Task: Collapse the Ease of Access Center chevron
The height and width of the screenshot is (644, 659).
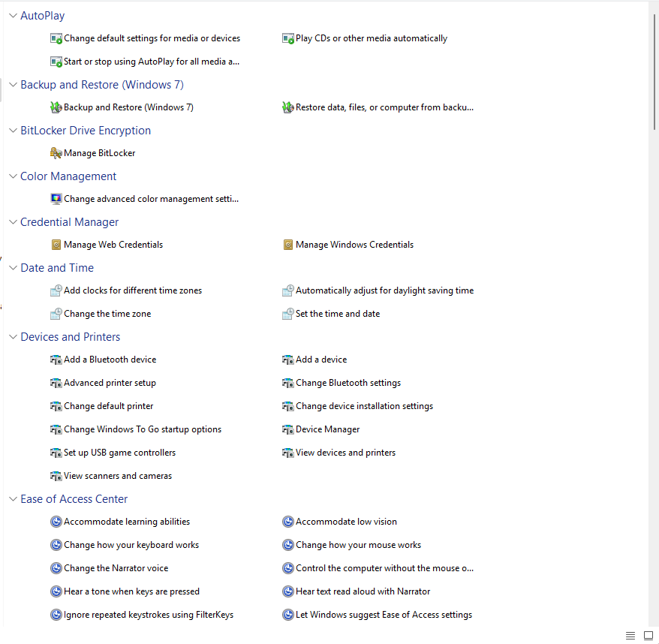Action: [13, 499]
